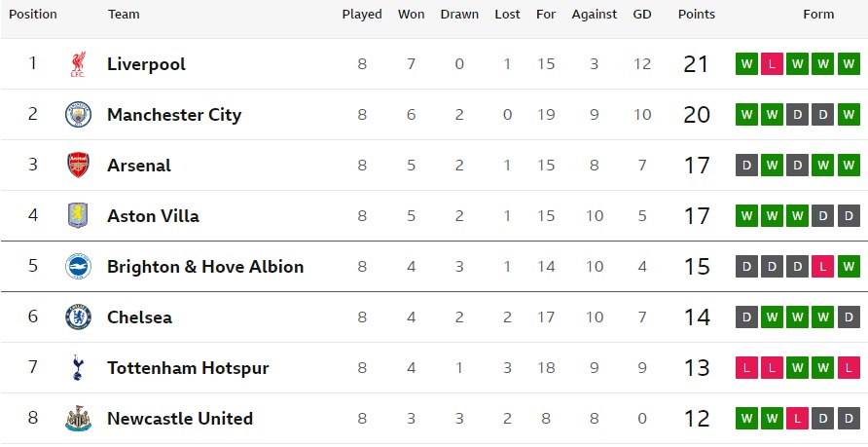Image resolution: width=868 pixels, height=447 pixels.
Task: Click the Manchester City club badge
Action: (x=78, y=115)
